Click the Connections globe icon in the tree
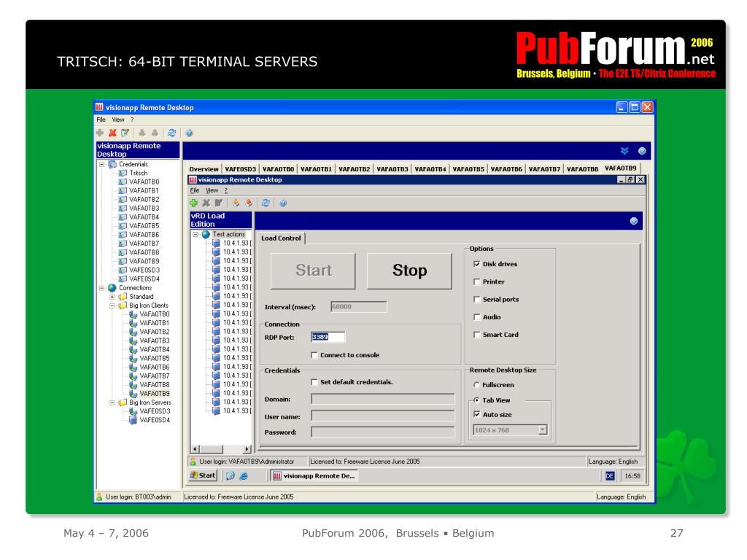The width and height of the screenshot is (747, 560). 112,288
